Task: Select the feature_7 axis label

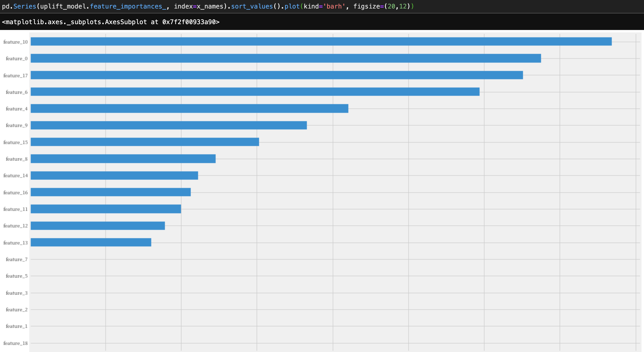Action: pyautogui.click(x=17, y=259)
